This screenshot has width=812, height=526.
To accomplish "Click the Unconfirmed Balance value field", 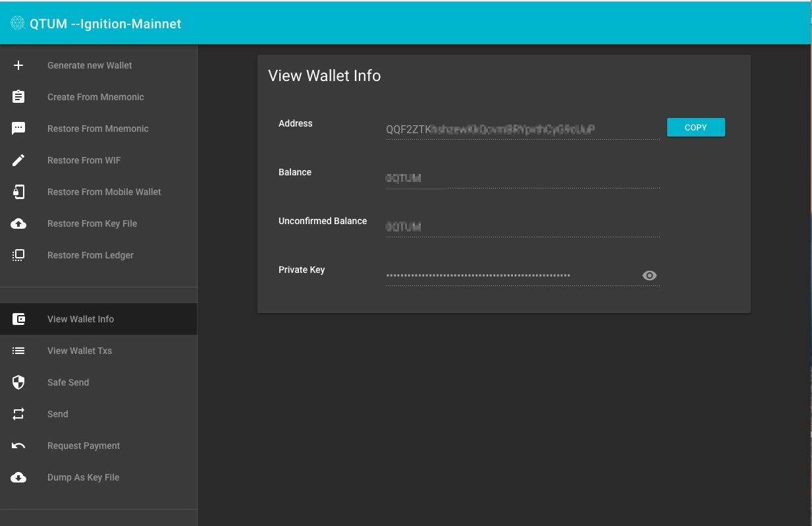I will click(x=523, y=227).
